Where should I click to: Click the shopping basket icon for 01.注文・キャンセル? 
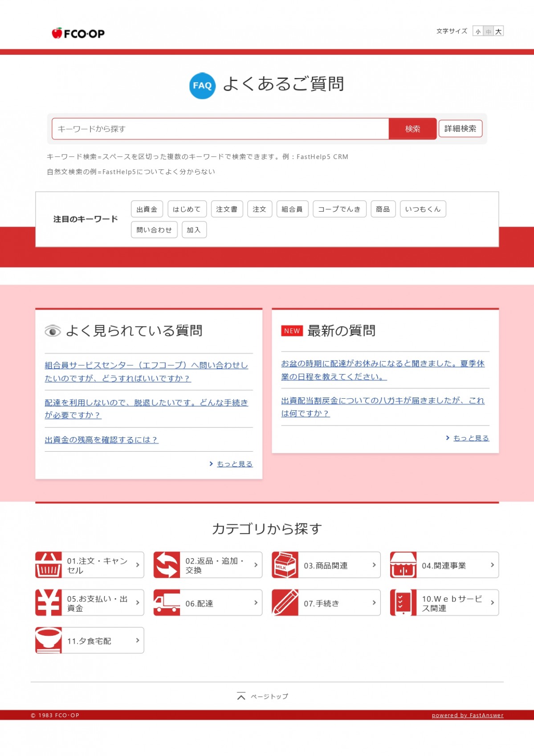coord(49,565)
